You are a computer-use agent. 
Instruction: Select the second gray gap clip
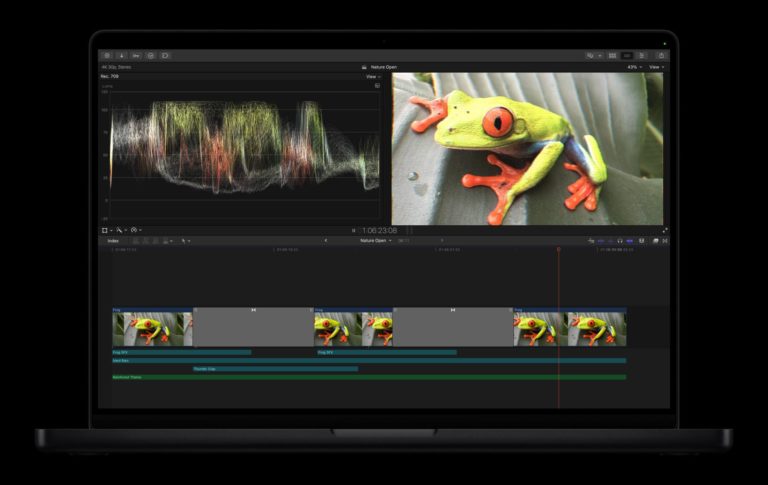click(453, 327)
